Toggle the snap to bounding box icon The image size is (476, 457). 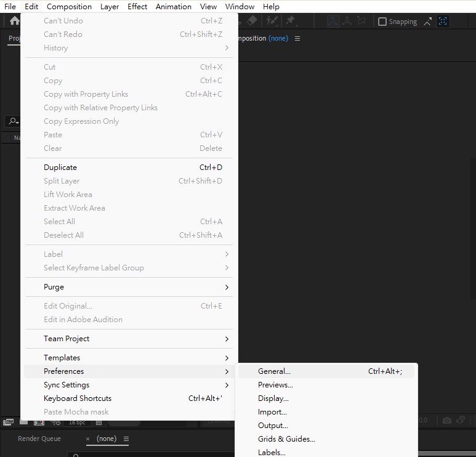coord(443,22)
